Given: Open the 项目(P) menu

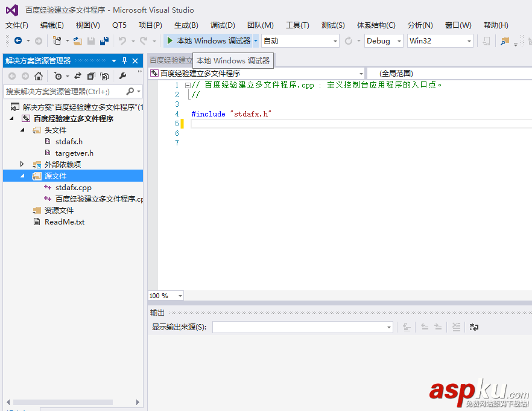Looking at the screenshot, I should point(150,25).
